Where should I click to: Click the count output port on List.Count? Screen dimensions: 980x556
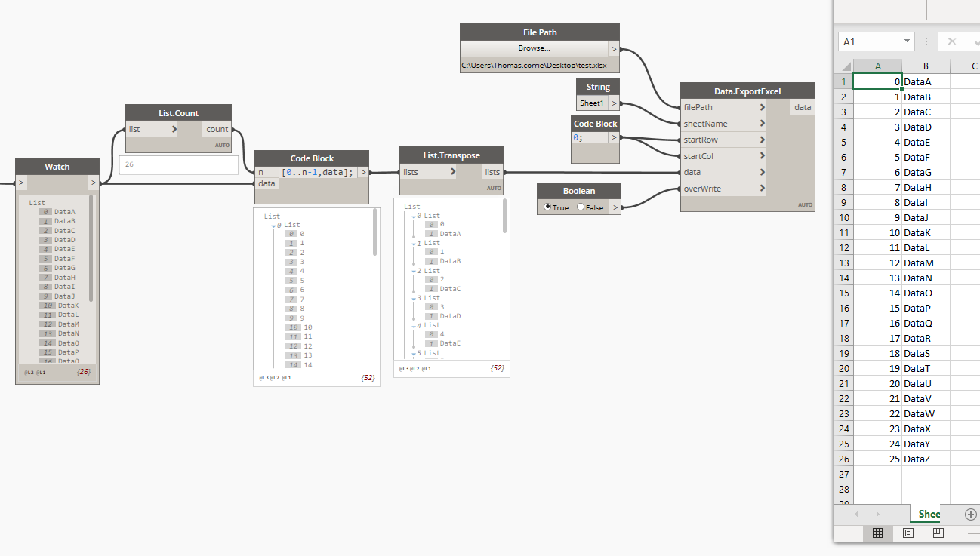(x=217, y=129)
